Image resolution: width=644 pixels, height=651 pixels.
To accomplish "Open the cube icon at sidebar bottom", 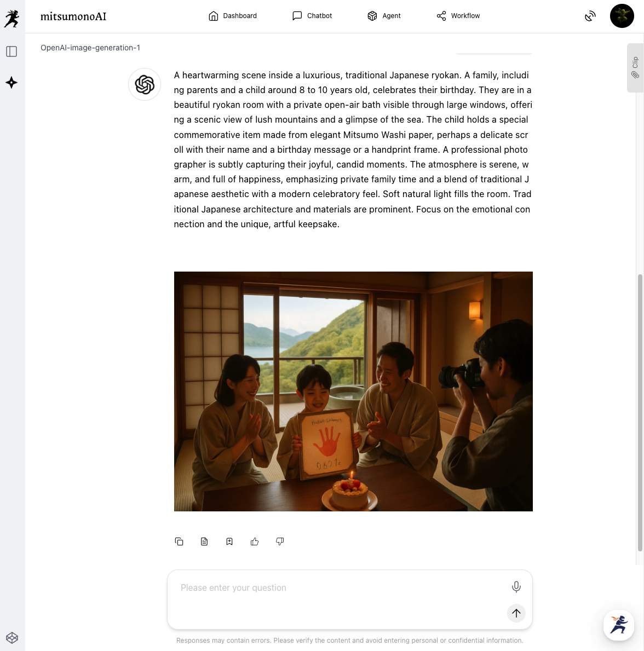I will [12, 638].
